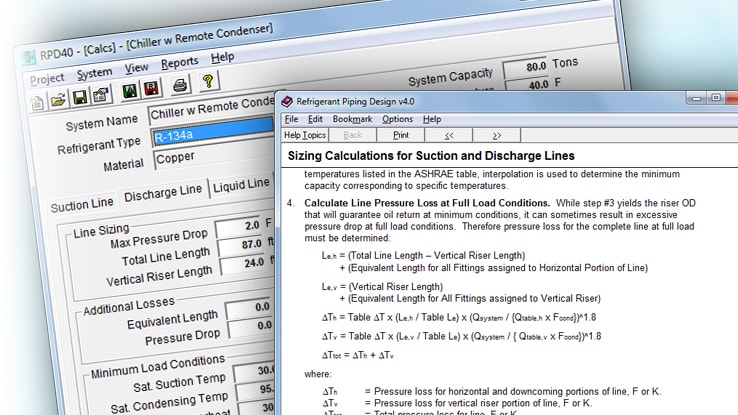
Task: Open the Edit menu in help window
Action: click(315, 119)
